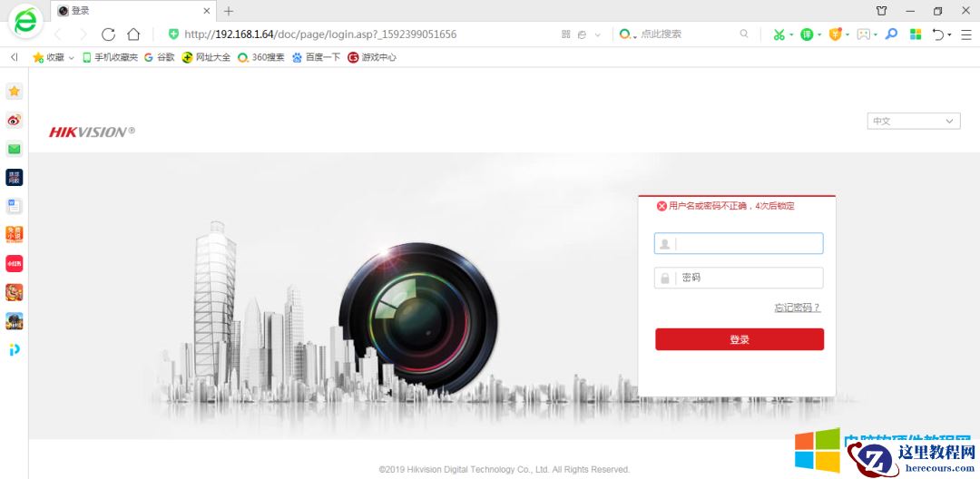
Task: Reload the page with refresh icon
Action: pos(108,34)
